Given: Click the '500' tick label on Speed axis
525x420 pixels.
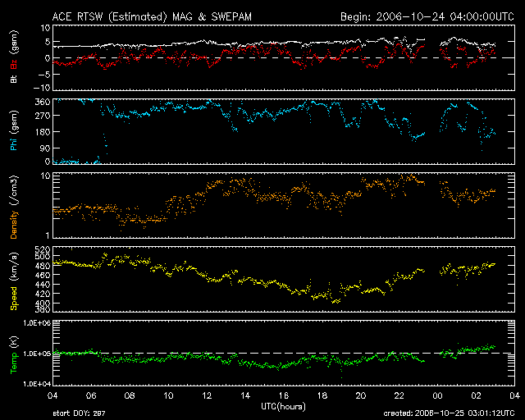Looking at the screenshot, I should tap(43, 257).
